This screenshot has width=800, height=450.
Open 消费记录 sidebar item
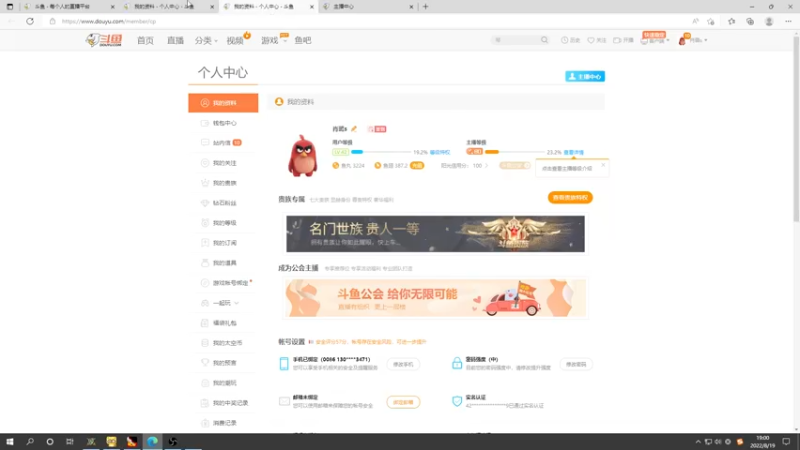coord(223,423)
